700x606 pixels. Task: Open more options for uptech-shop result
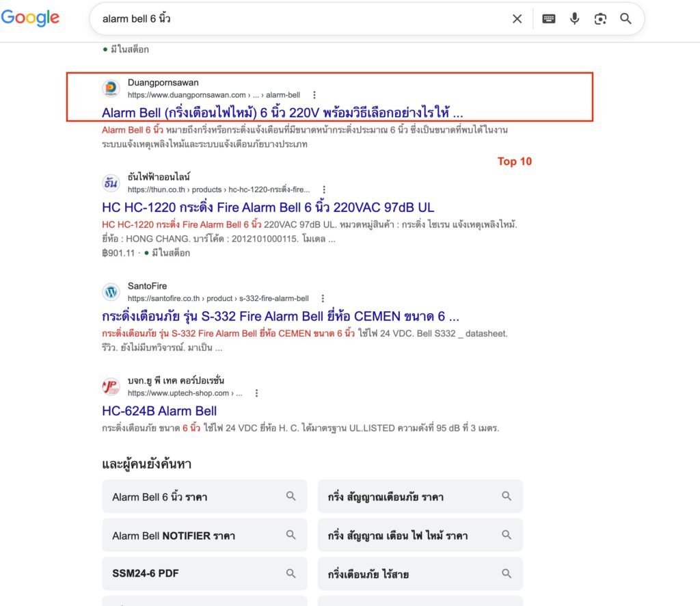[x=257, y=393]
